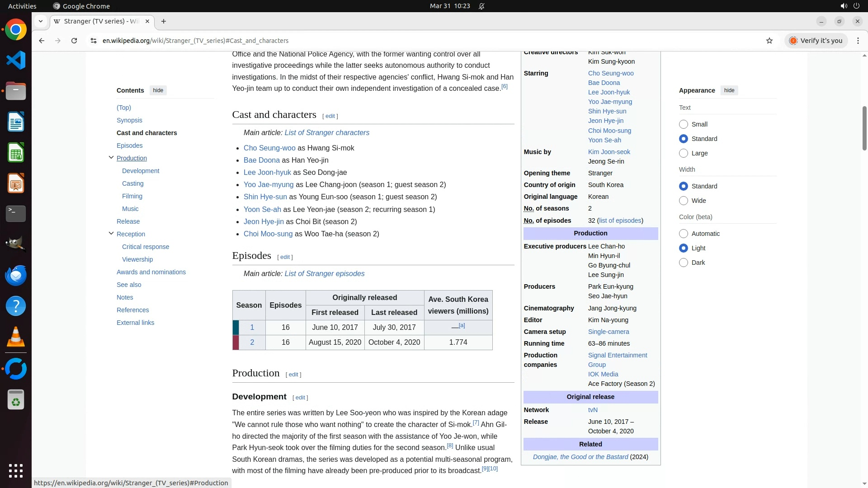Image resolution: width=868 pixels, height=488 pixels.
Task: Open Chrome three-dot menu
Action: click(x=858, y=41)
